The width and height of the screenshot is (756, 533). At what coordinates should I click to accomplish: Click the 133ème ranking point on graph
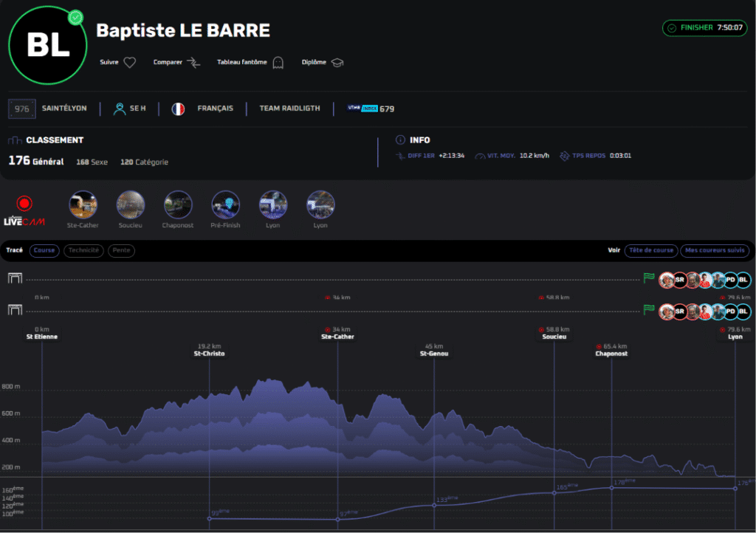[x=434, y=505]
